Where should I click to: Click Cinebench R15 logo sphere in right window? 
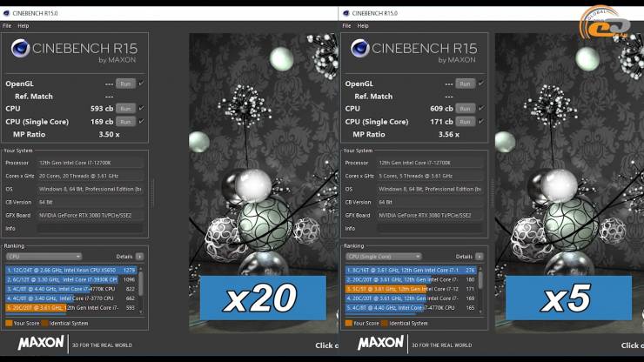click(359, 48)
